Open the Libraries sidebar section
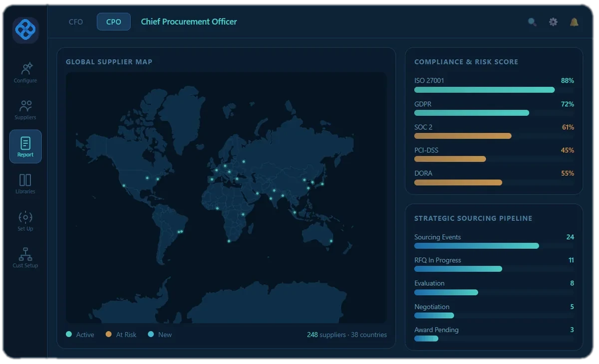The image size is (599, 364). [x=25, y=184]
